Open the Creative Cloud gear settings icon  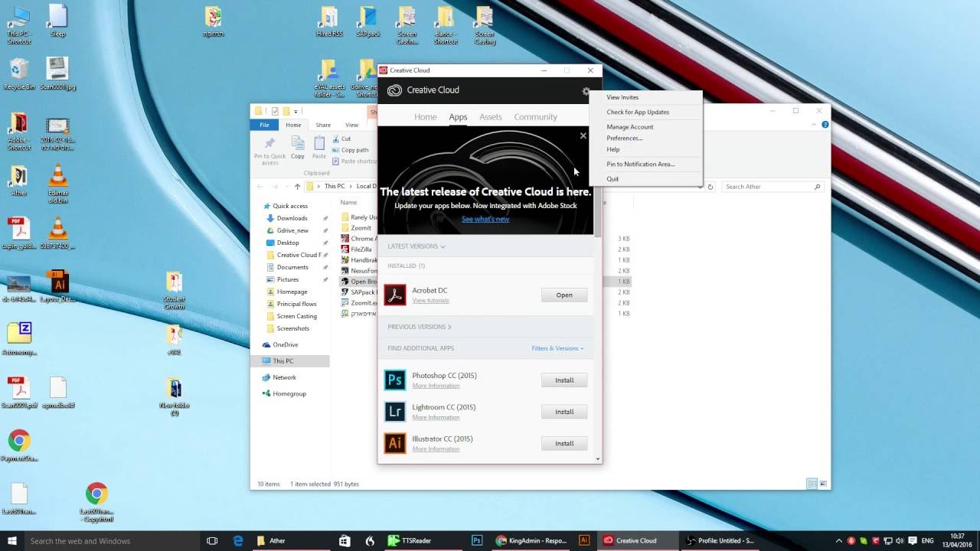pos(586,91)
